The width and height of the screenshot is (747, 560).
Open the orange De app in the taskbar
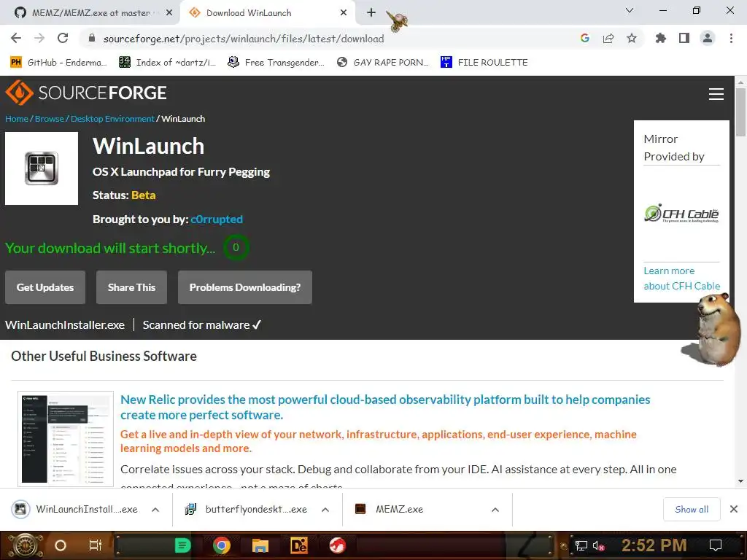click(x=299, y=545)
